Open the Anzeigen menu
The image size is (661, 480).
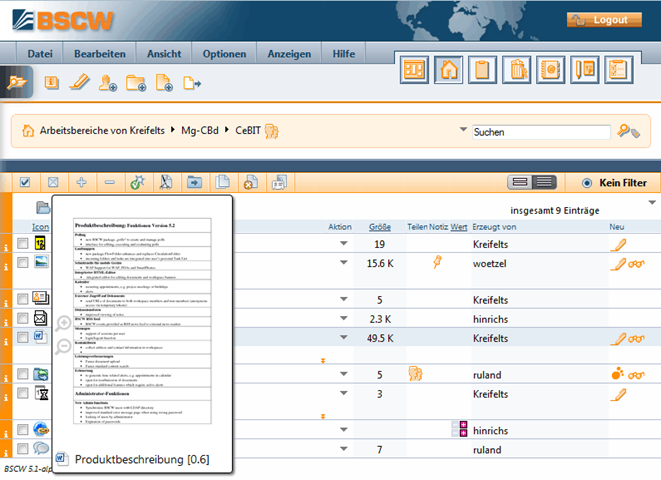[x=289, y=54]
